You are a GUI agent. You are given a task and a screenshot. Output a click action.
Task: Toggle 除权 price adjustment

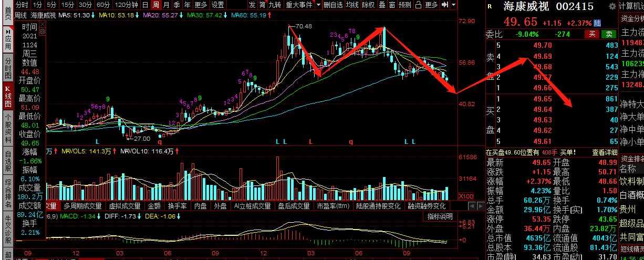(368, 5)
